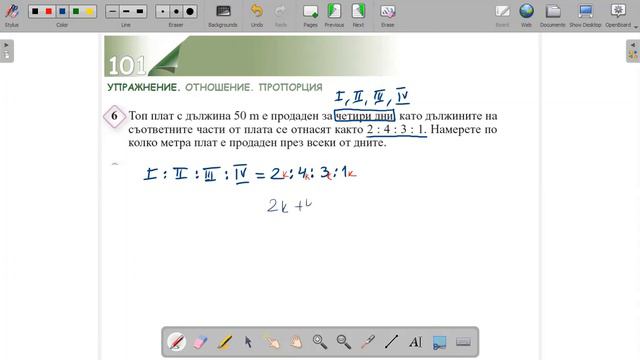The width and height of the screenshot is (640, 360).
Task: Open the OpenBoard menu
Action: click(618, 15)
